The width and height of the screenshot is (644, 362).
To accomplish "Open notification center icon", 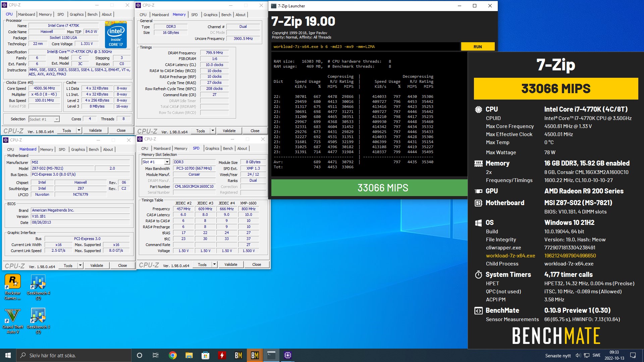I will pyautogui.click(x=633, y=355).
